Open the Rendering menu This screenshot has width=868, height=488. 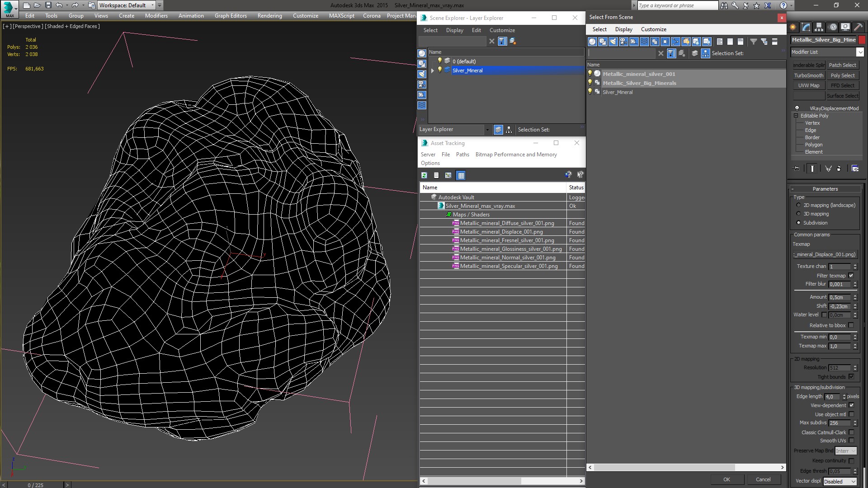pyautogui.click(x=269, y=15)
